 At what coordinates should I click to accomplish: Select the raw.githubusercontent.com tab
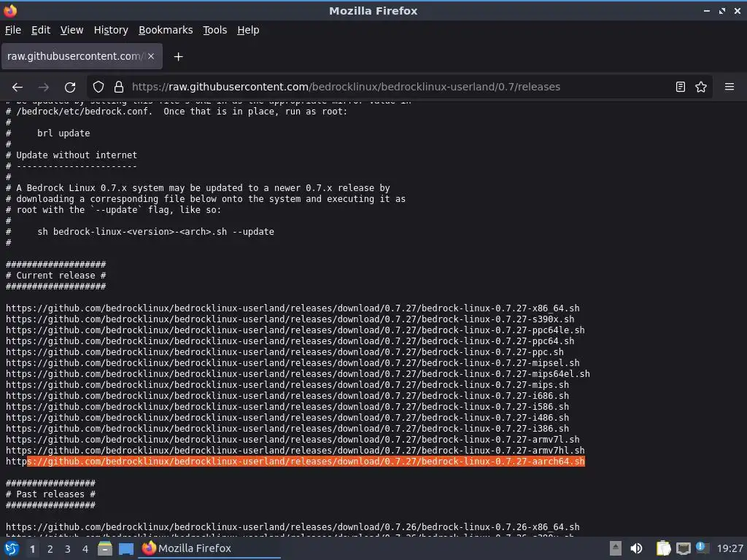82,56
